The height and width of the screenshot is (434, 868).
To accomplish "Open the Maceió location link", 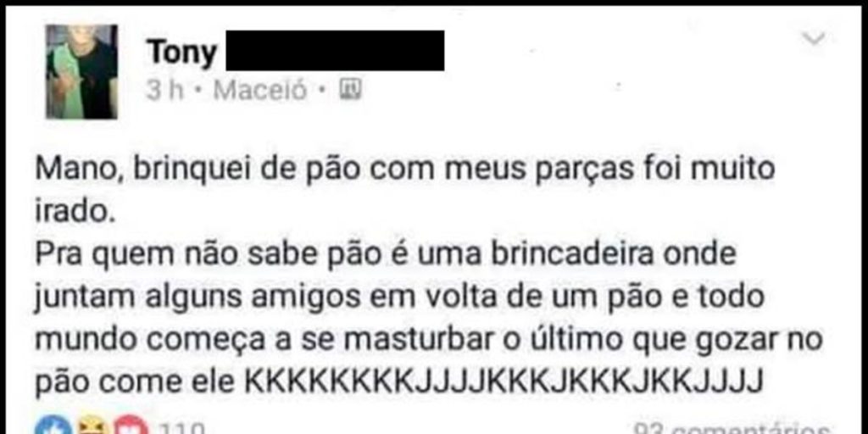I will pyautogui.click(x=260, y=90).
